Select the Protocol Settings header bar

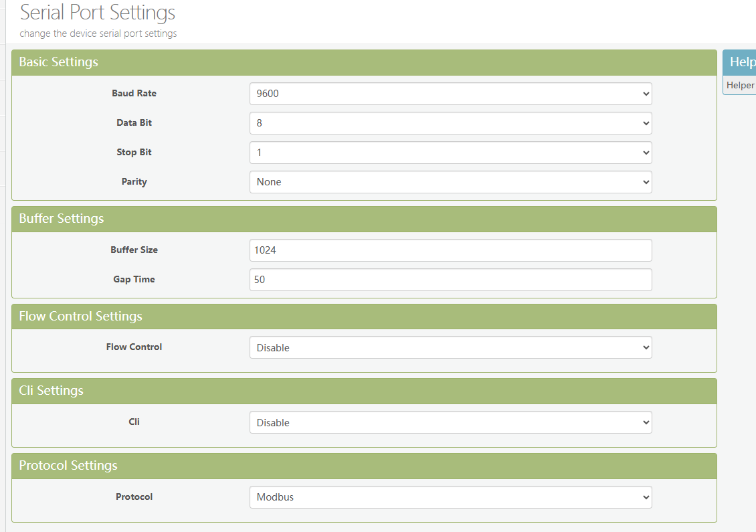pos(68,466)
